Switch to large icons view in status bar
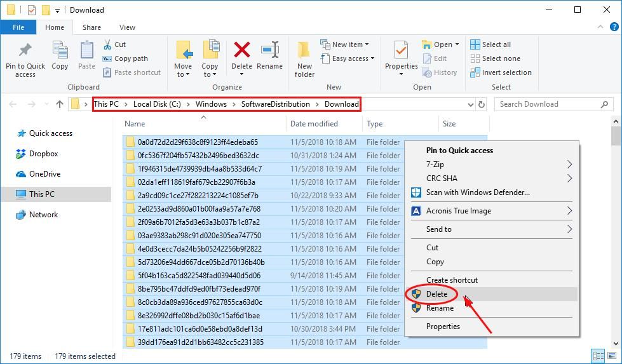This screenshot has height=364, width=622. pos(611,356)
